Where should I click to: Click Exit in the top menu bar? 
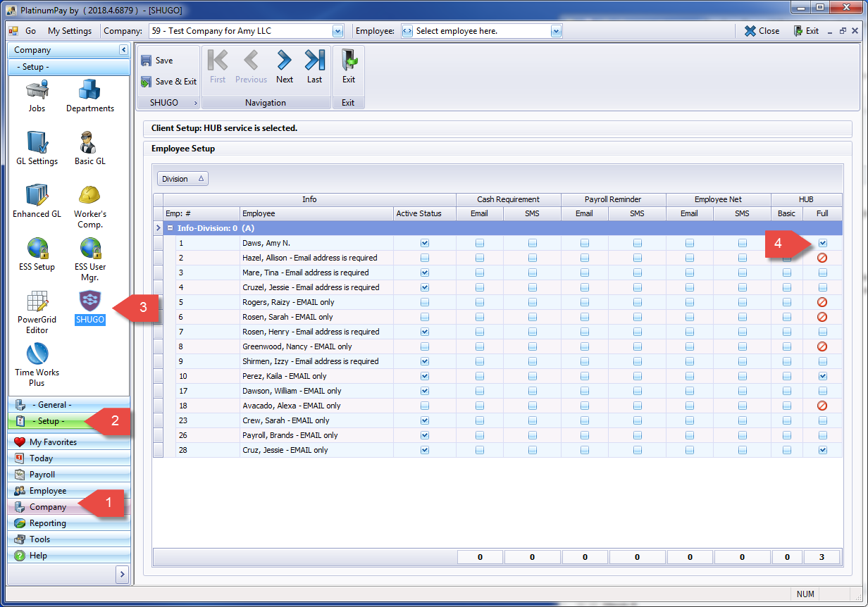tap(806, 31)
